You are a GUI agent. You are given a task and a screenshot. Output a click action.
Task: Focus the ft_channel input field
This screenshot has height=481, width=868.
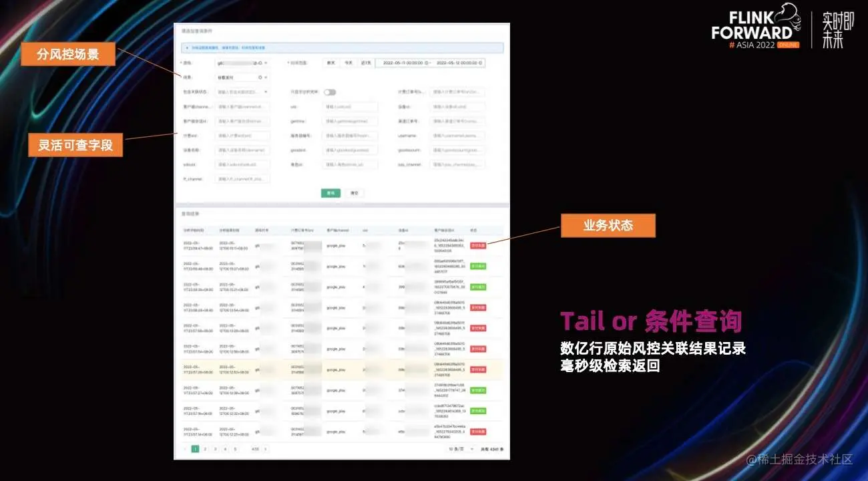[242, 179]
